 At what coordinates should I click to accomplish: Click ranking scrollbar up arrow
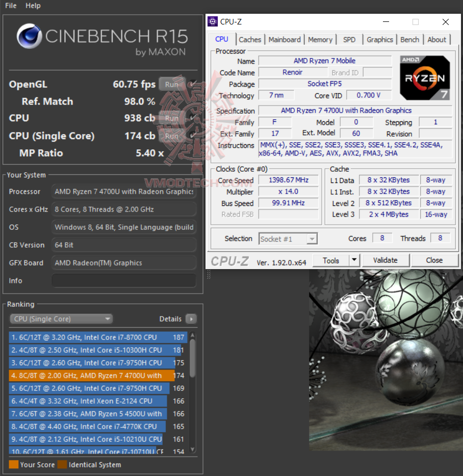(x=192, y=335)
